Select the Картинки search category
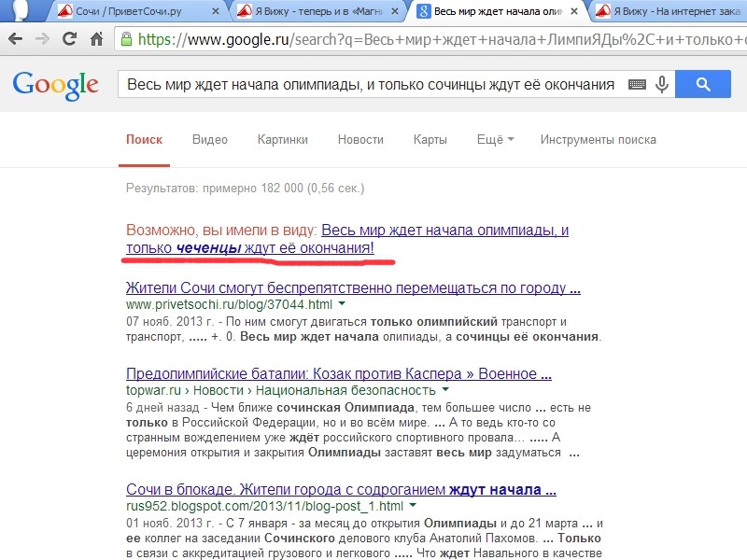The width and height of the screenshot is (747, 560). [x=283, y=140]
